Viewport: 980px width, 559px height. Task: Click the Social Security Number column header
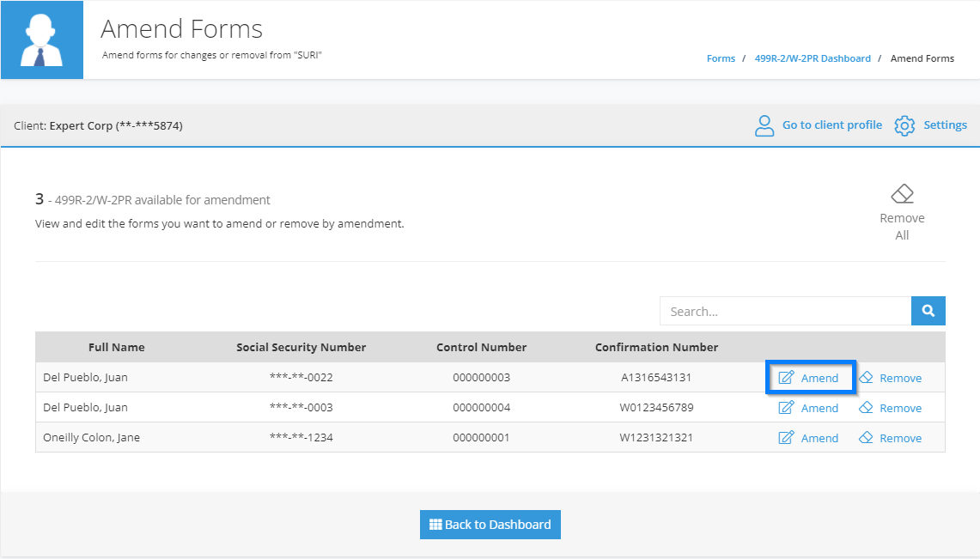301,347
